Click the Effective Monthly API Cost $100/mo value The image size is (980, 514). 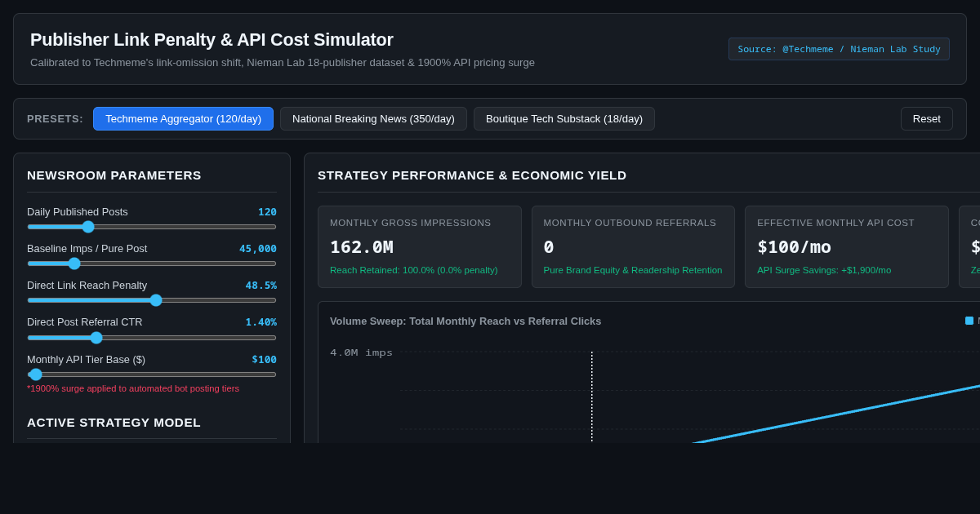[x=794, y=247]
